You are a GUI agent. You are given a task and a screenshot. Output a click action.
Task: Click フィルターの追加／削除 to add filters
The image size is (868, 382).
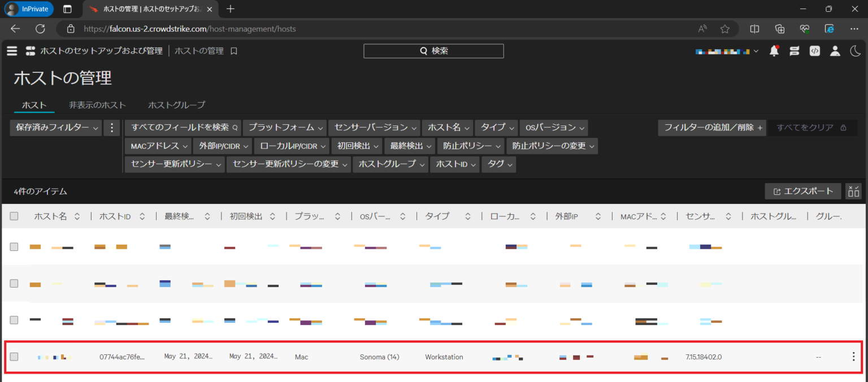711,128
